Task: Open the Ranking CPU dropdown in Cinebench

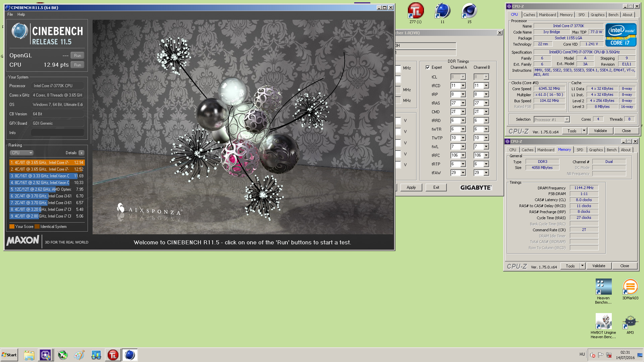Action: point(21,153)
